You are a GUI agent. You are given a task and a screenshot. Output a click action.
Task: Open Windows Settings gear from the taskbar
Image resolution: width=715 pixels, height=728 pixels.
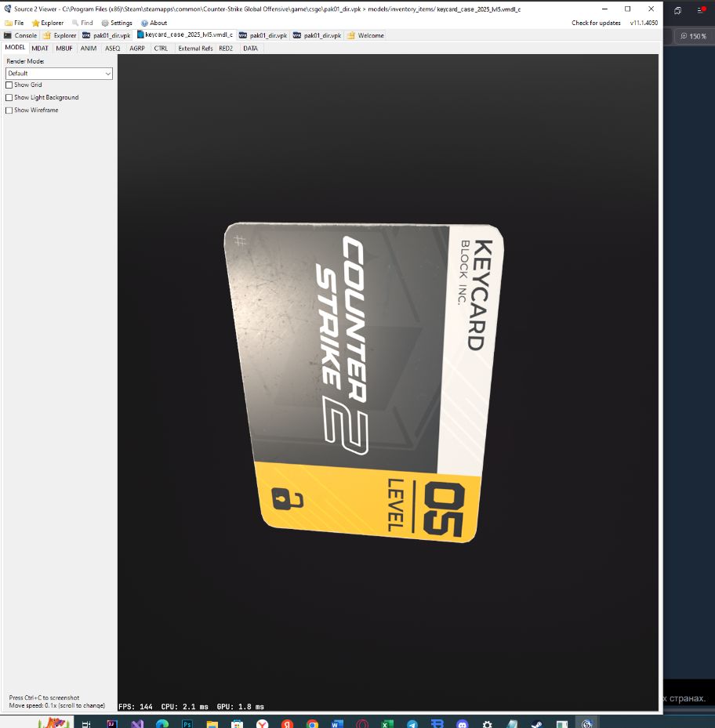488,724
